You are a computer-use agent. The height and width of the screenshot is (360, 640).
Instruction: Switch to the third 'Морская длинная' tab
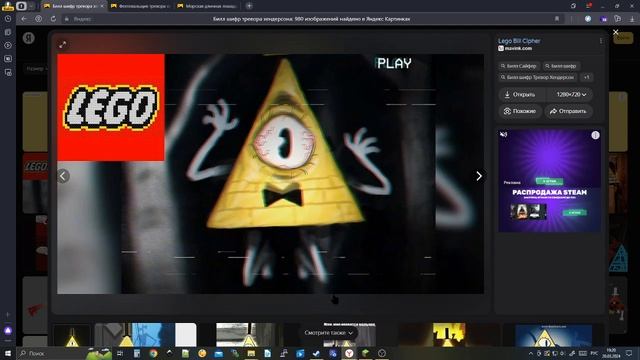[207, 6]
